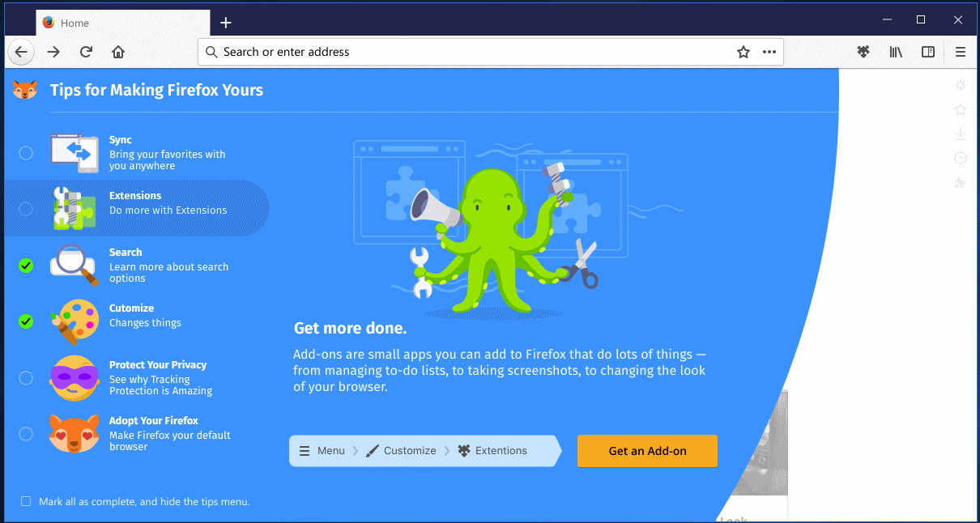980x523 pixels.
Task: Click the search magnifier in address bar
Action: tap(211, 53)
